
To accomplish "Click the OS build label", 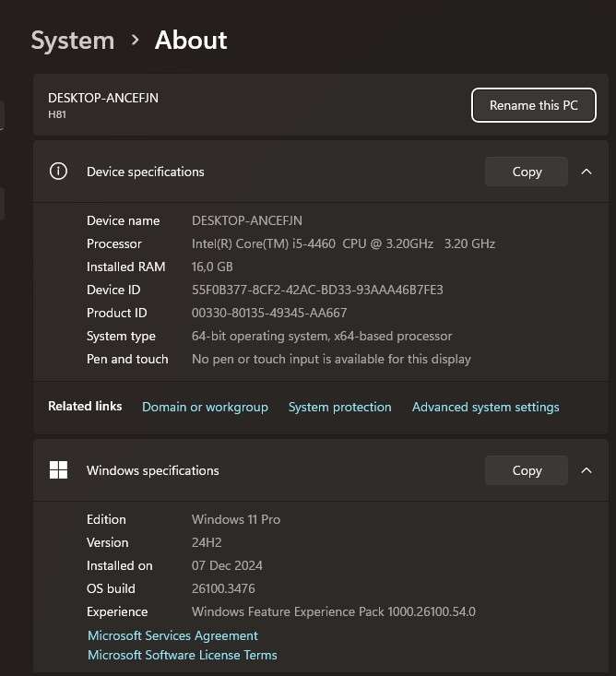I will click(111, 588).
